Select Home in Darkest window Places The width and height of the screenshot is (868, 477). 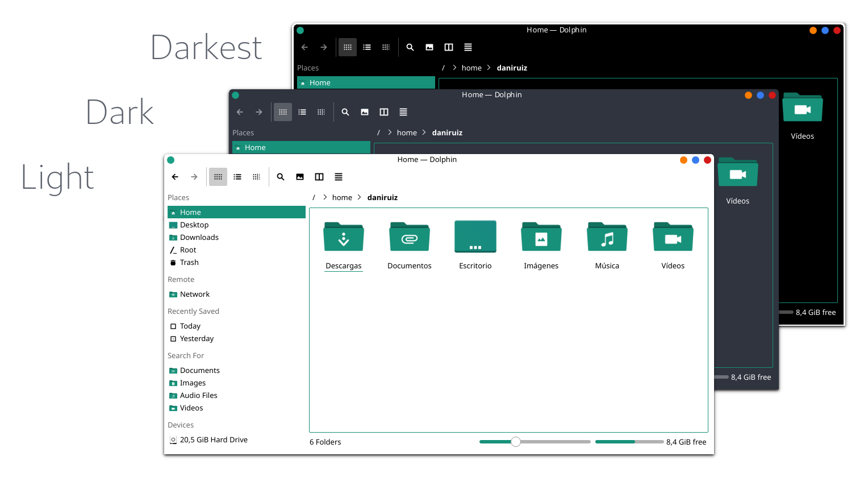tap(366, 82)
